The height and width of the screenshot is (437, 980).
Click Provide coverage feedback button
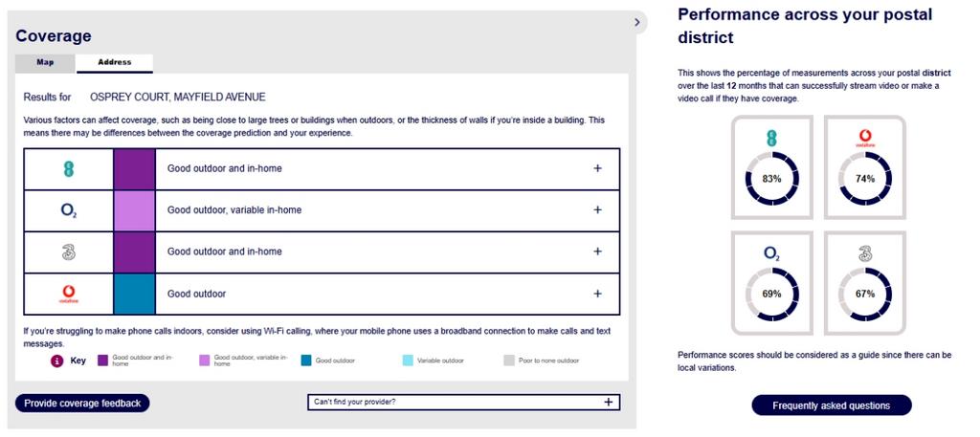[82, 404]
